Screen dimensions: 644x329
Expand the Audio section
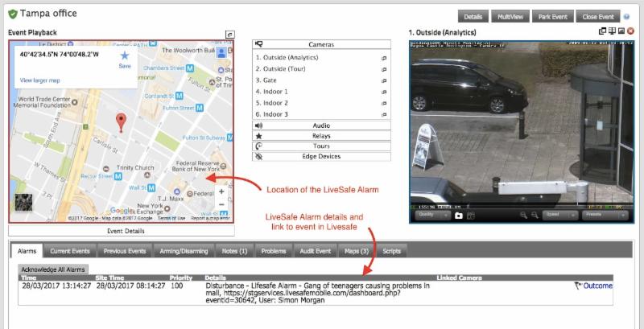[x=321, y=125]
